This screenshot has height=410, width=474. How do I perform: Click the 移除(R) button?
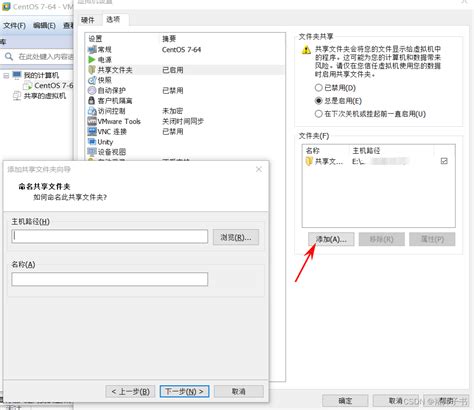[x=382, y=239]
